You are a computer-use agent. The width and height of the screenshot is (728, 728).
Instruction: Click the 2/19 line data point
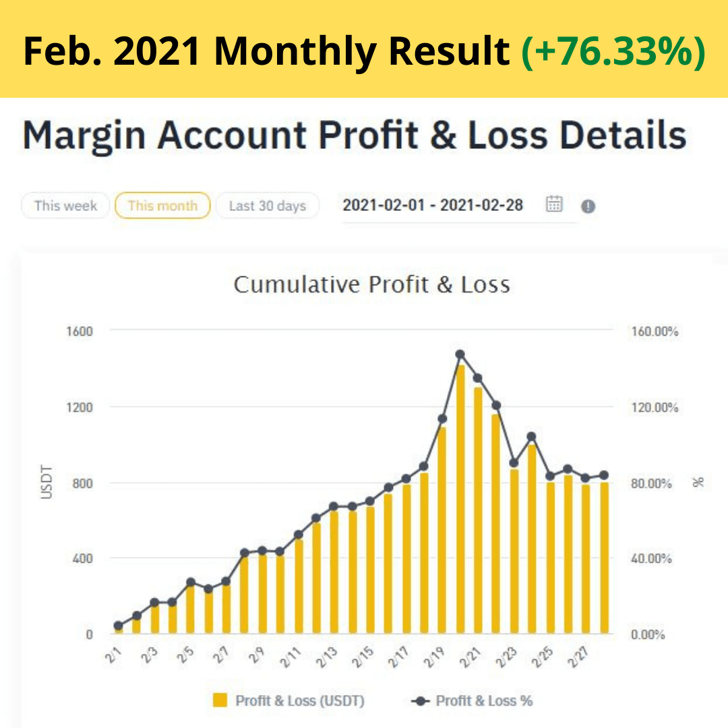(x=442, y=419)
